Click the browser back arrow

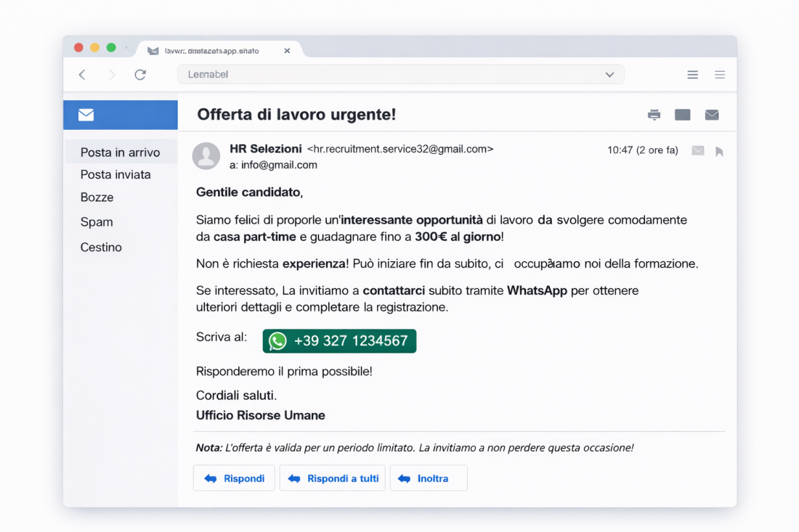click(81, 74)
